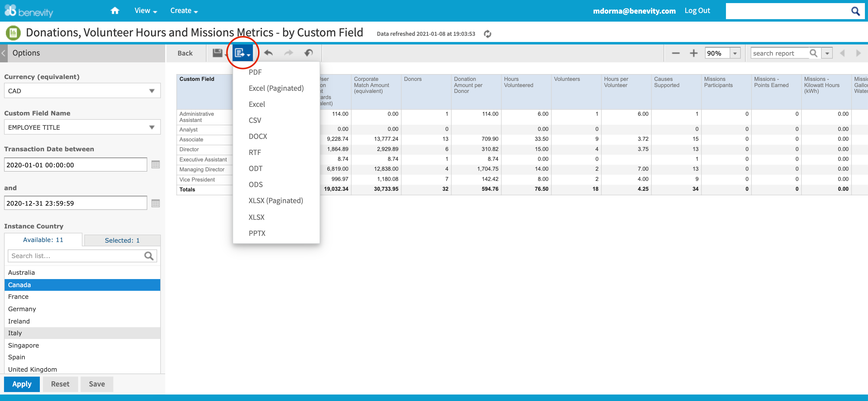Click the Benevity logo

point(29,11)
